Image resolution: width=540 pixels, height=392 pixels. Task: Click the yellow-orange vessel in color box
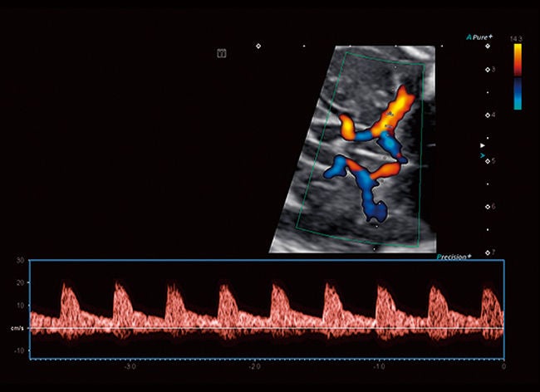[x=396, y=110]
